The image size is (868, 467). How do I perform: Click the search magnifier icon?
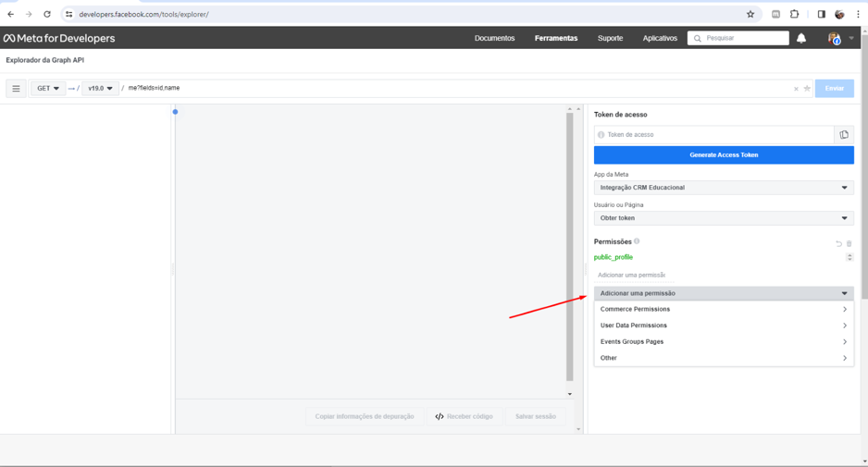click(698, 38)
